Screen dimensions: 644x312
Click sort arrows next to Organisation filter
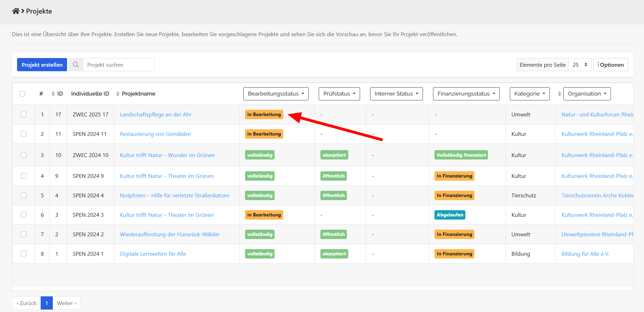pyautogui.click(x=559, y=94)
